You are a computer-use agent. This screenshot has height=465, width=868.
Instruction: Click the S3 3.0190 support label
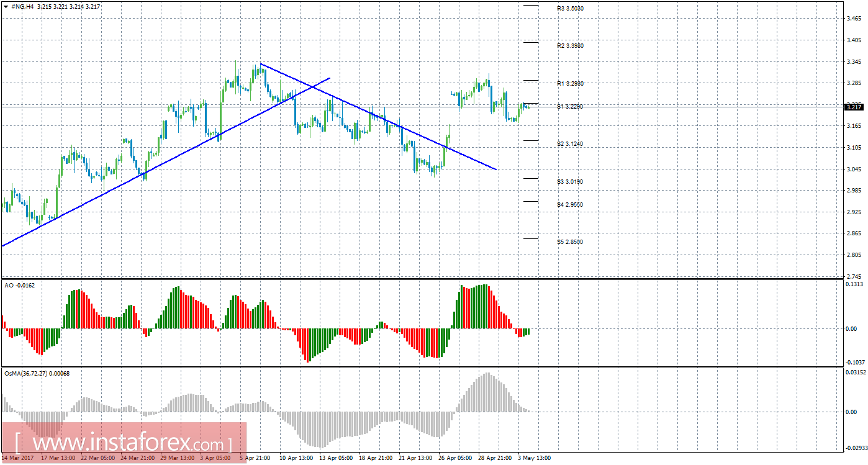tap(570, 182)
